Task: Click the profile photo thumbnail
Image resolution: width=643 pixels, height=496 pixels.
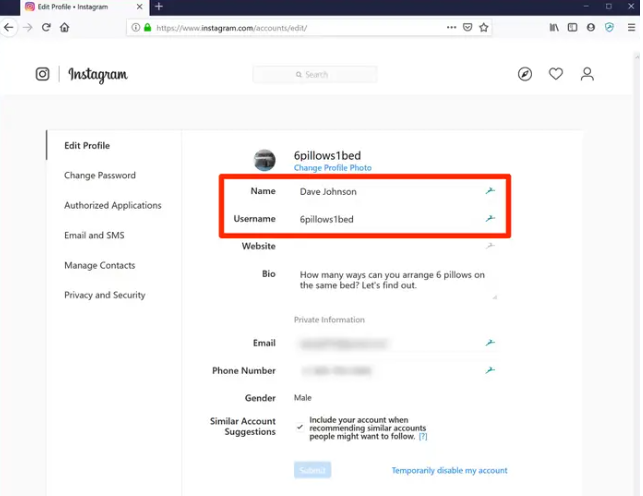Action: (x=264, y=160)
